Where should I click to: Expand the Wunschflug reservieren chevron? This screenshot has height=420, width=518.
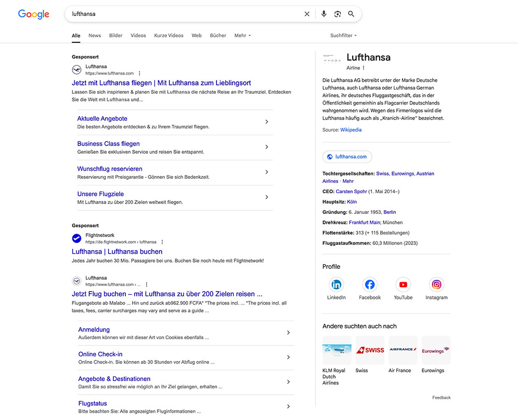coord(267,172)
